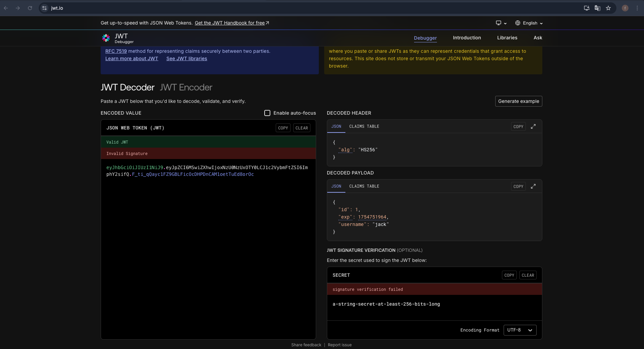Select Claims Table tab in Decoded Payload
Screen dimensions: 644x349
[x=364, y=186]
